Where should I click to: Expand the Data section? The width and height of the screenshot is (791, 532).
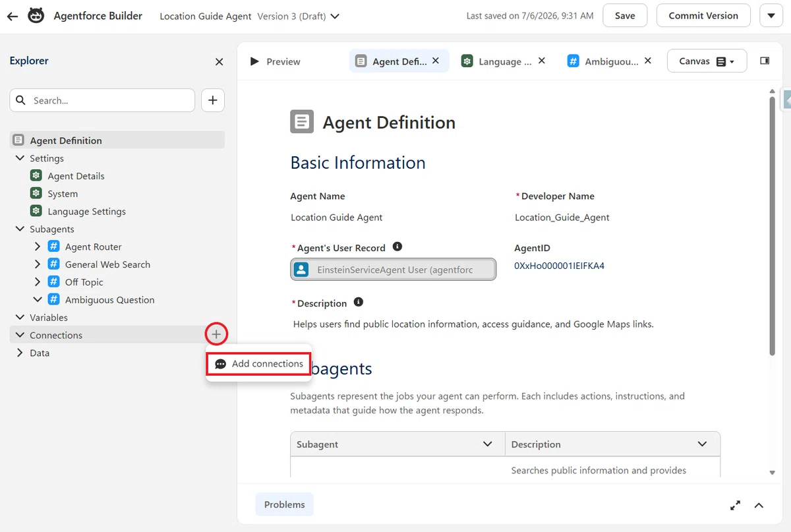pyautogui.click(x=20, y=353)
